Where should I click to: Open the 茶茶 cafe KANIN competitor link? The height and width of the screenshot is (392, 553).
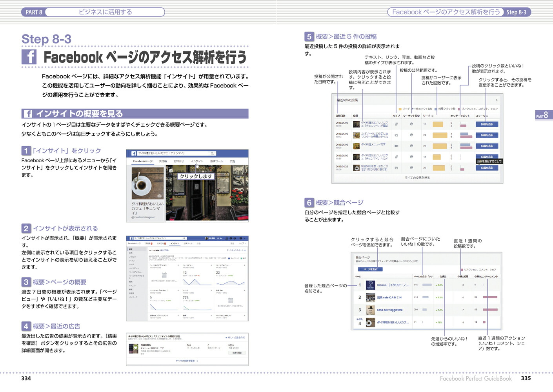click(389, 298)
